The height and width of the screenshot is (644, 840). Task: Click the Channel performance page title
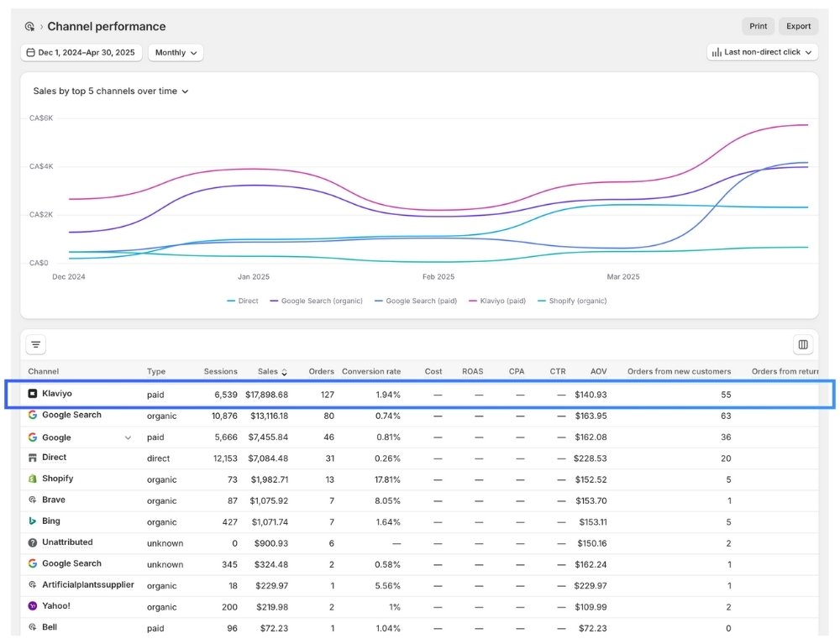pyautogui.click(x=107, y=26)
